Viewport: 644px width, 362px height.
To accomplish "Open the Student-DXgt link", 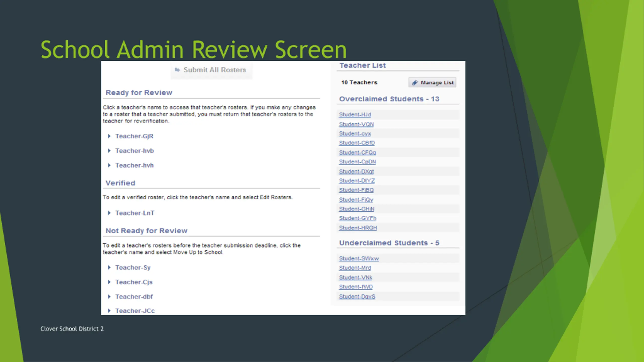I will pyautogui.click(x=356, y=171).
